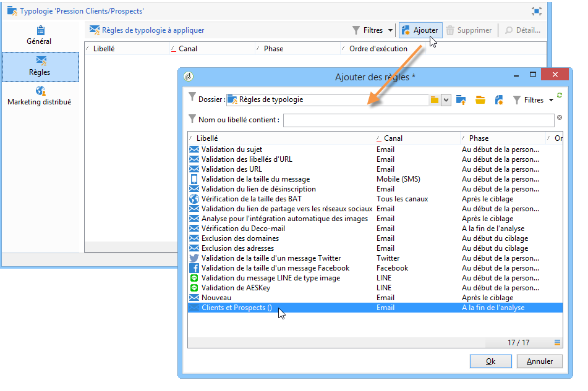Click LINE icon of Validation du message LINE
Viewport: 588px width, 391px height.
(x=194, y=278)
